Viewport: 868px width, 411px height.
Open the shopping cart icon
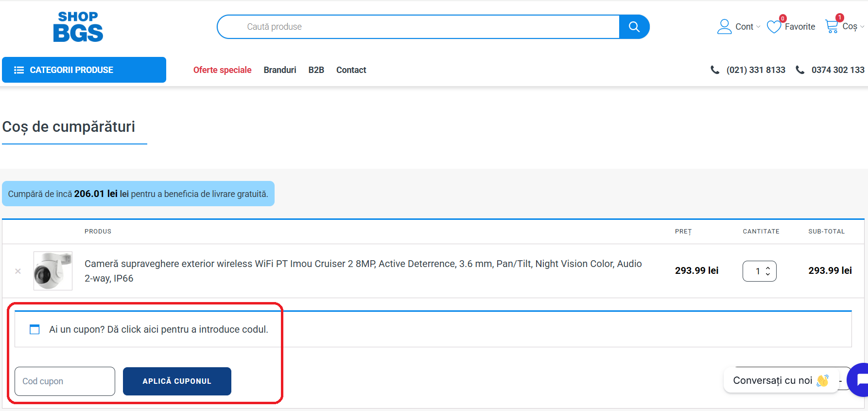832,26
